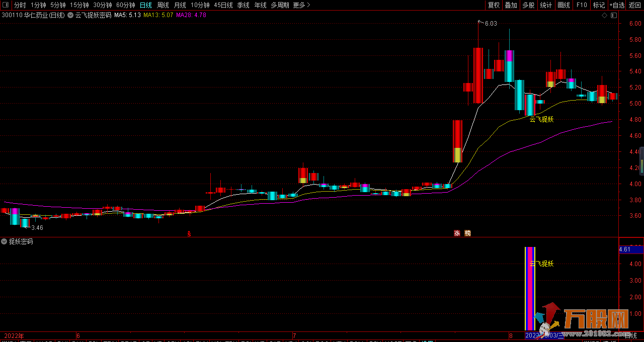The width and height of the screenshot is (644, 342).
Task: Toggle the side panel icon beside diamond
Action: click(x=613, y=15)
